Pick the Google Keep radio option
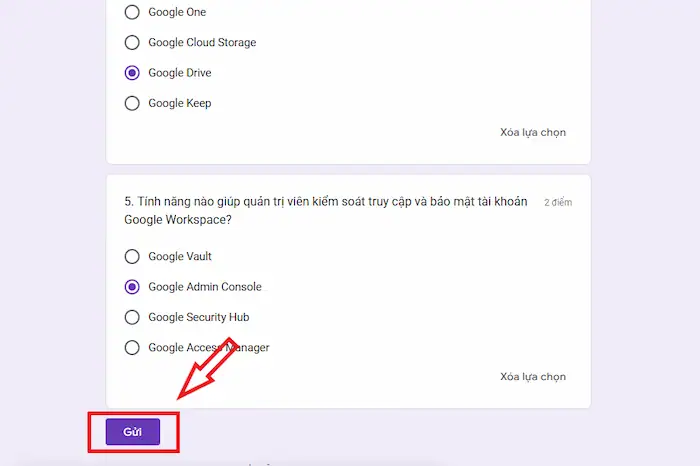The width and height of the screenshot is (700, 466). (x=132, y=103)
